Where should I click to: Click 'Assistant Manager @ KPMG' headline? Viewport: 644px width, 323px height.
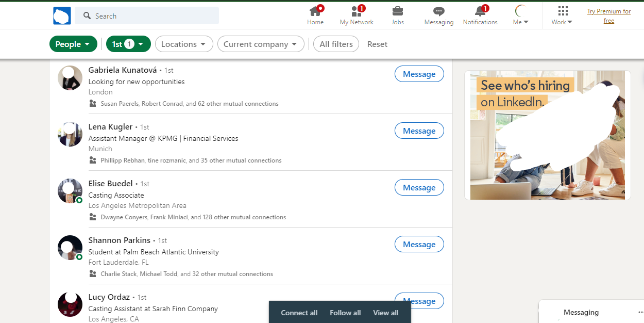point(163,138)
